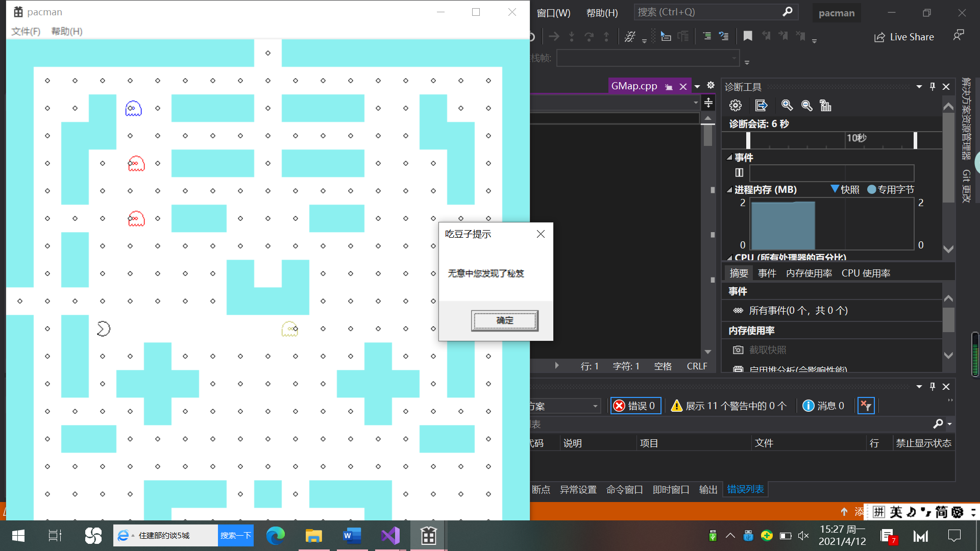Open the 诊断工具 panel window options dropdown

click(919, 87)
